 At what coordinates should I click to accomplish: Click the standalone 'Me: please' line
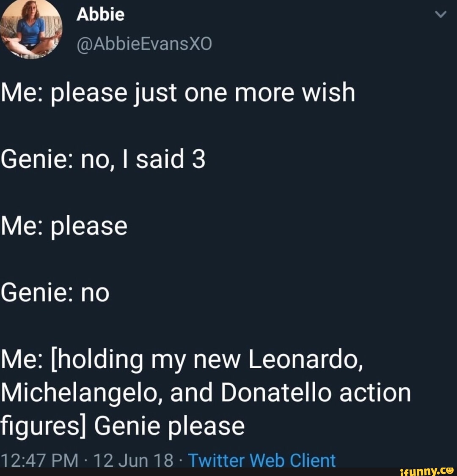pyautogui.click(x=64, y=226)
